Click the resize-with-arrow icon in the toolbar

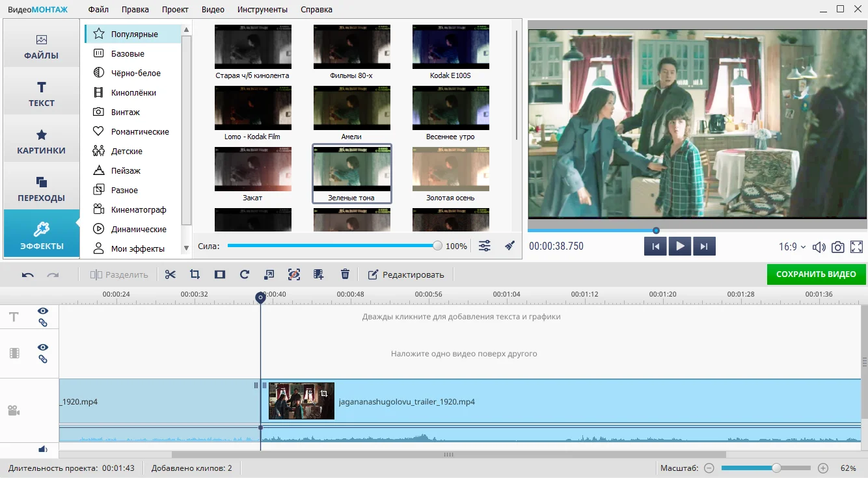[x=269, y=274]
